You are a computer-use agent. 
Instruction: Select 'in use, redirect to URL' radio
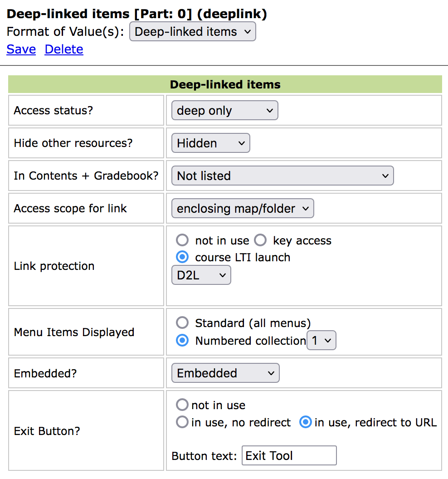click(x=306, y=423)
